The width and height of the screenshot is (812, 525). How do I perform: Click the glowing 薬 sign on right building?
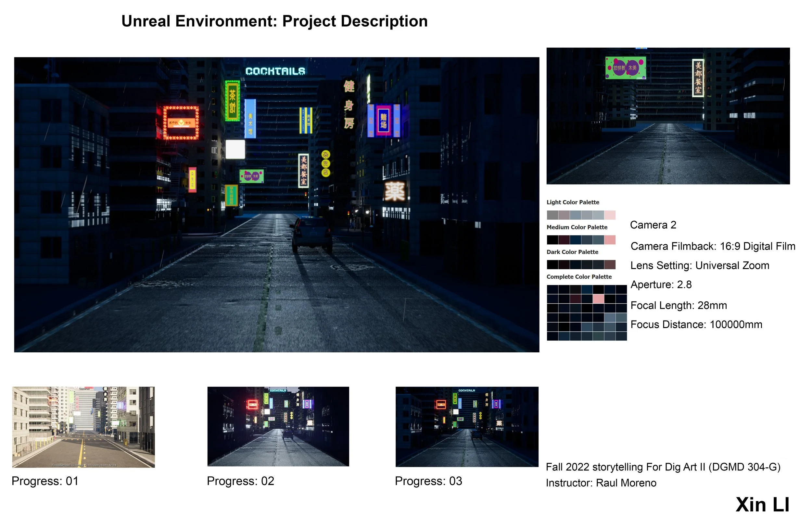[x=395, y=191]
